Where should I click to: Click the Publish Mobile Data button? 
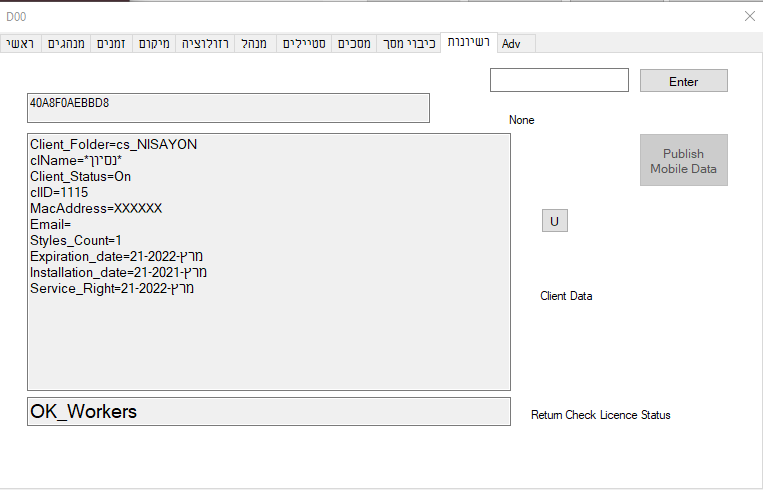pos(683,160)
